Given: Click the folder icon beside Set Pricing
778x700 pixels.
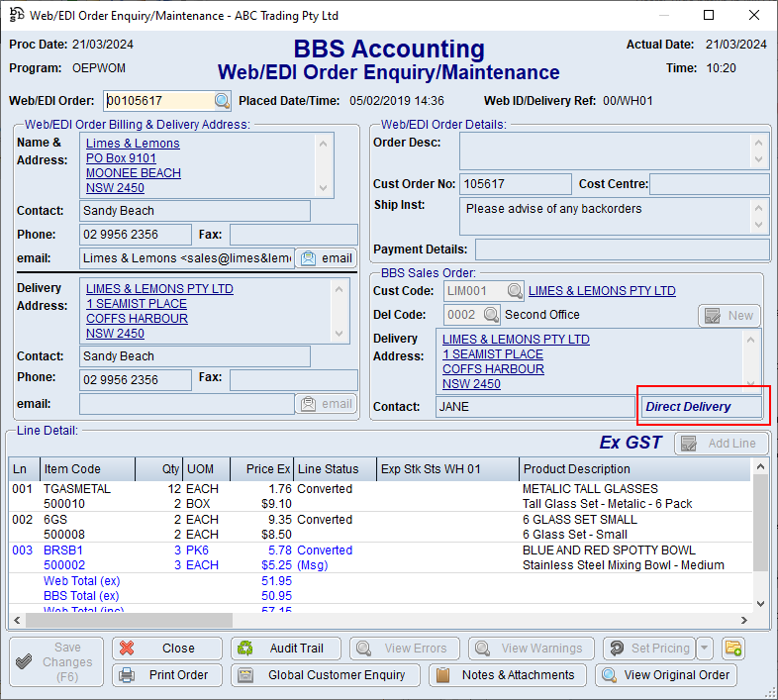Looking at the screenshot, I should 732,649.
